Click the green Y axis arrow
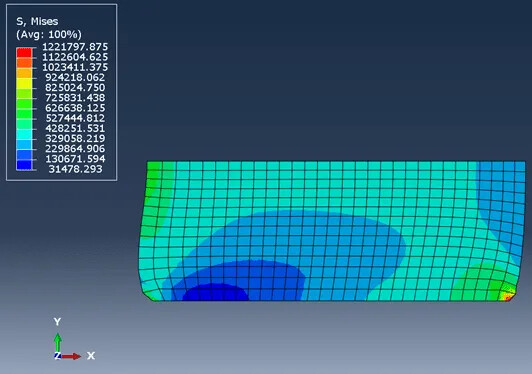 tap(58, 343)
